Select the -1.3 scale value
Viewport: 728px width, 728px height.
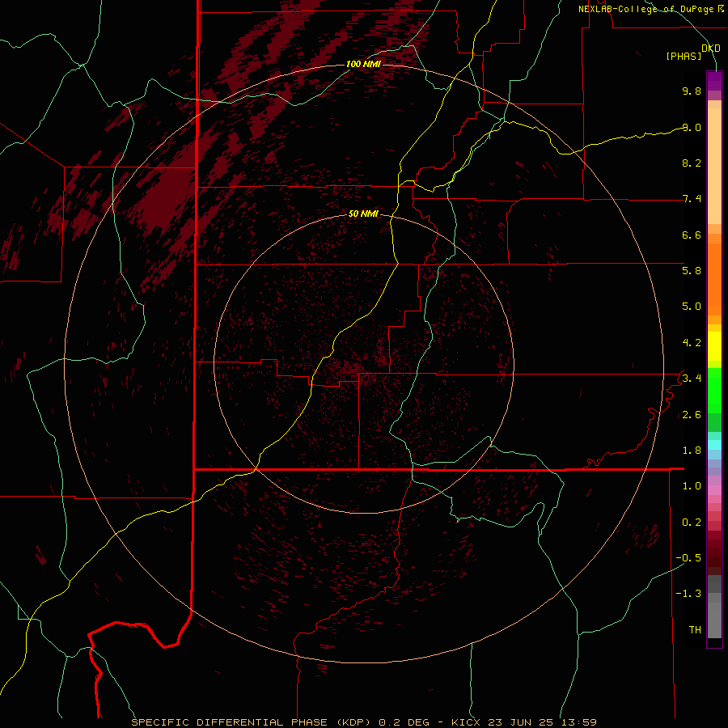[x=688, y=594]
